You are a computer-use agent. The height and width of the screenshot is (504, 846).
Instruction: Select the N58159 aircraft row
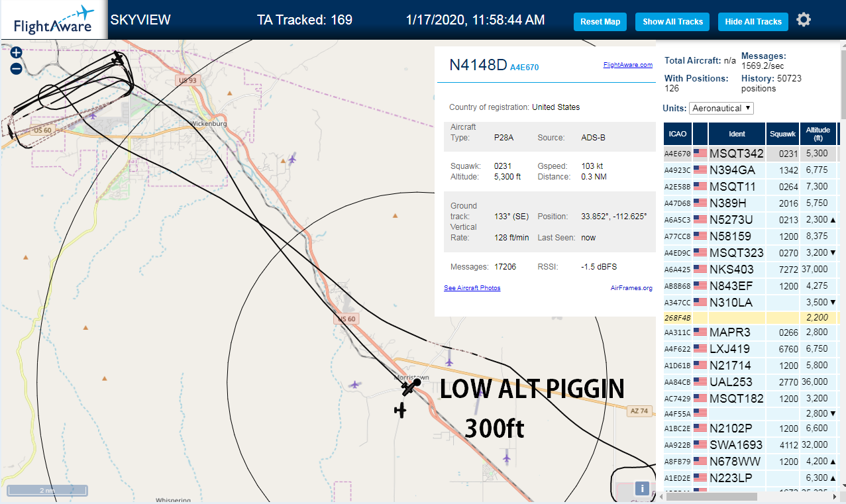tap(751, 236)
